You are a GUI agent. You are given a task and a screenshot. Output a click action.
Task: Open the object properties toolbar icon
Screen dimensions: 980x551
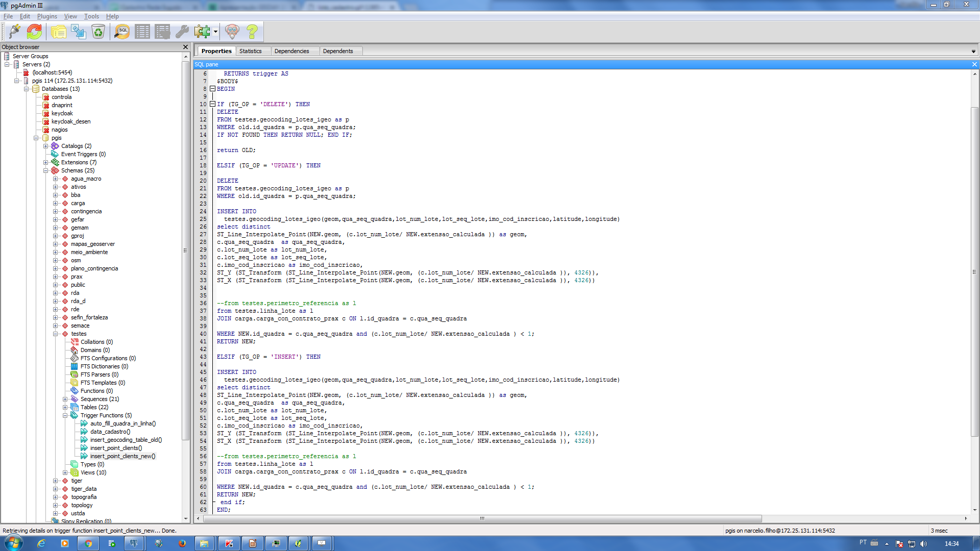click(58, 32)
